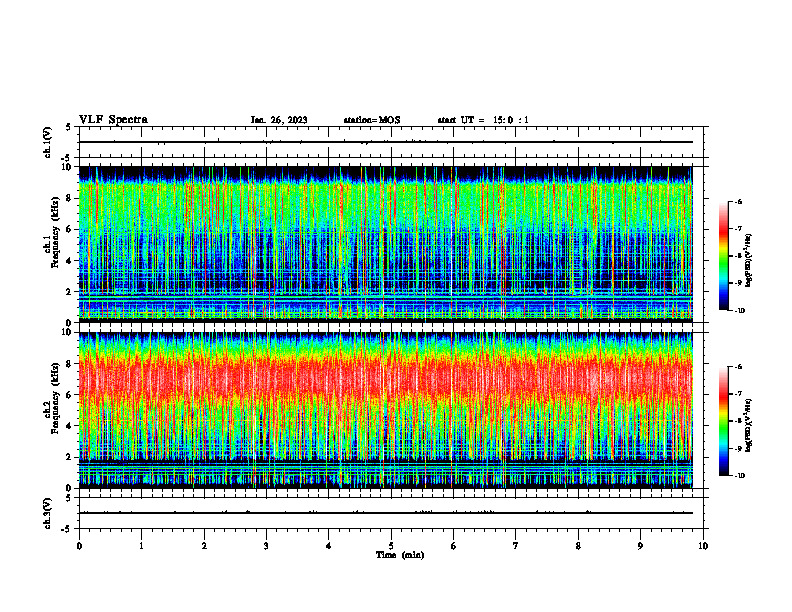Click the "ch.3(V)" axis label
The image size is (792, 612).
48,513
